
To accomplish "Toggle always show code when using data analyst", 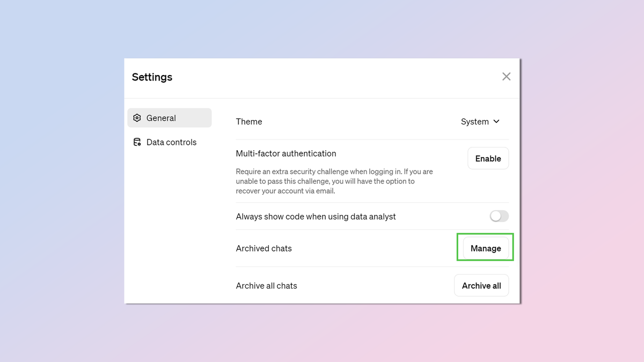I will 499,216.
